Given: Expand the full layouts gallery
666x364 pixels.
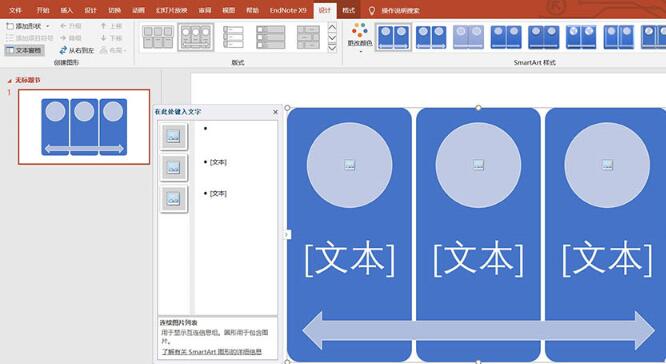Looking at the screenshot, I should click(x=332, y=48).
